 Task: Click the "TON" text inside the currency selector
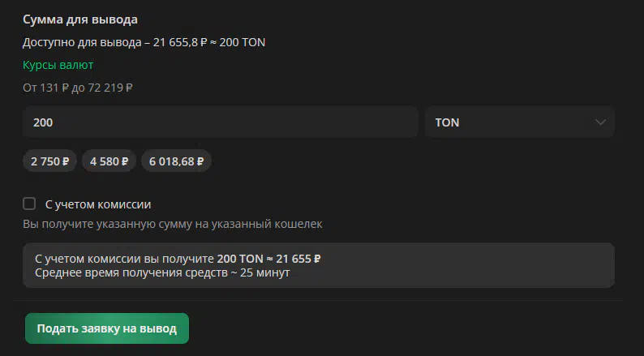(447, 122)
